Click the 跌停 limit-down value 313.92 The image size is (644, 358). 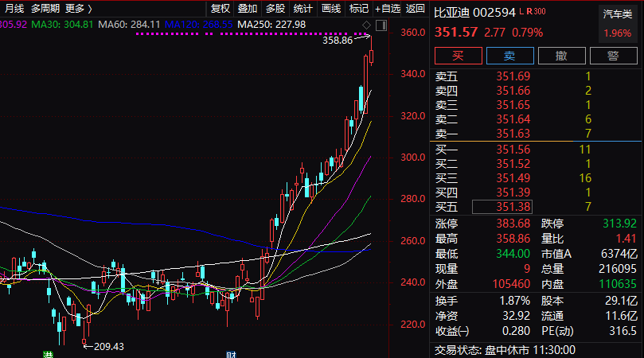619,224
